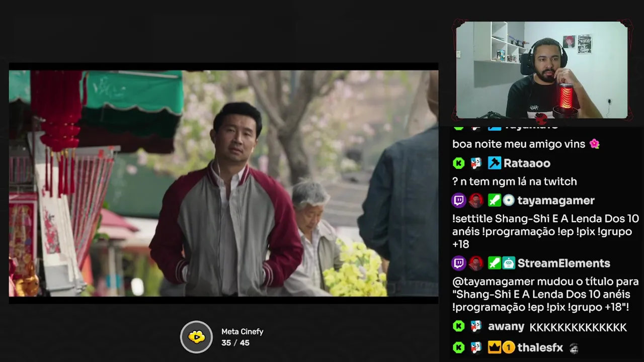Click the Shang-Chi movie video frame
The width and height of the screenshot is (644, 362).
tap(223, 183)
